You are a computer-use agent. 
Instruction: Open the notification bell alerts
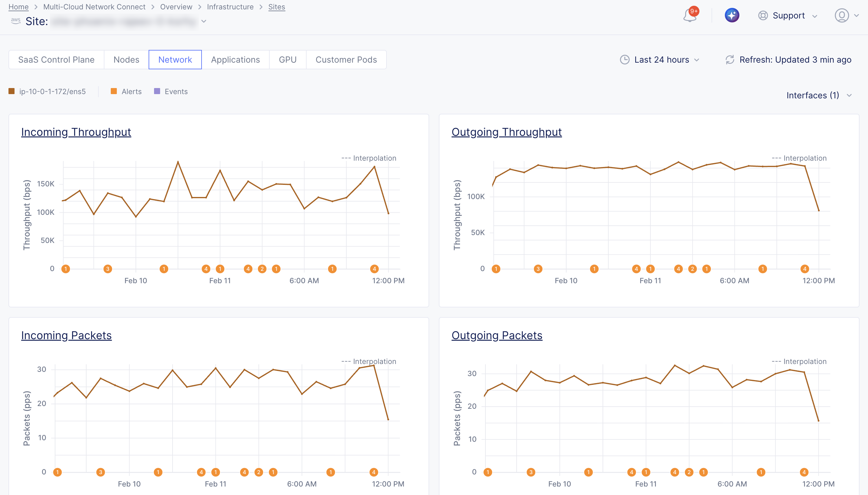click(x=690, y=16)
